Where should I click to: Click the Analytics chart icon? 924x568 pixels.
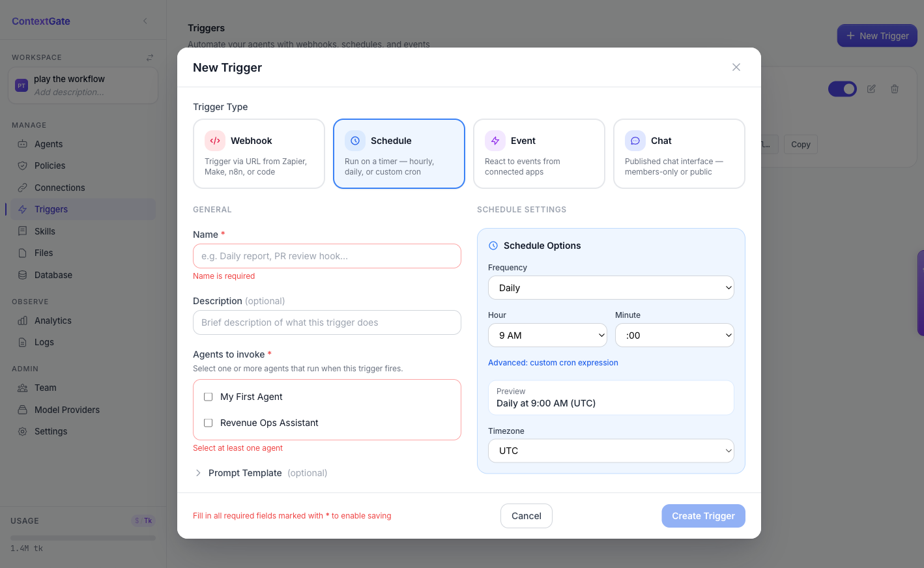pyautogui.click(x=23, y=320)
